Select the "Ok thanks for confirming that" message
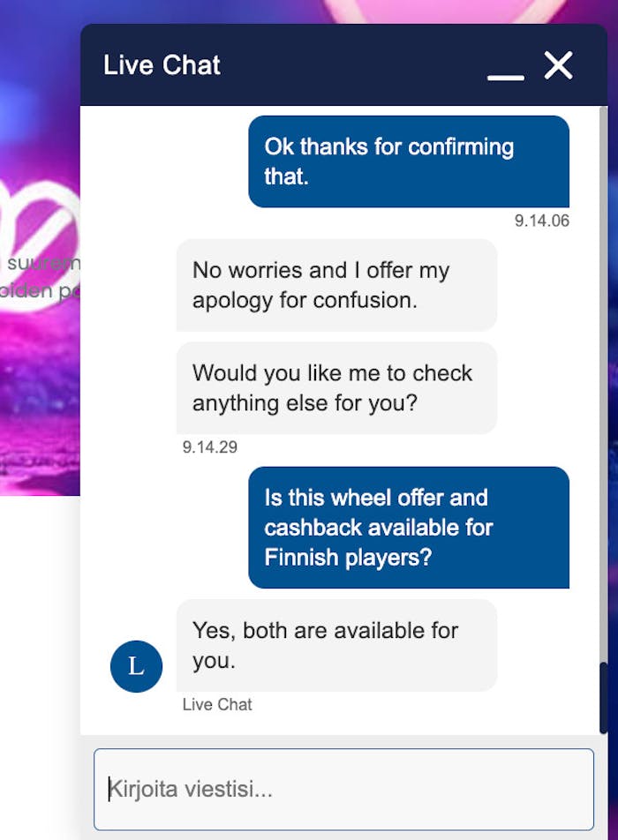Image resolution: width=618 pixels, height=840 pixels. [x=408, y=161]
